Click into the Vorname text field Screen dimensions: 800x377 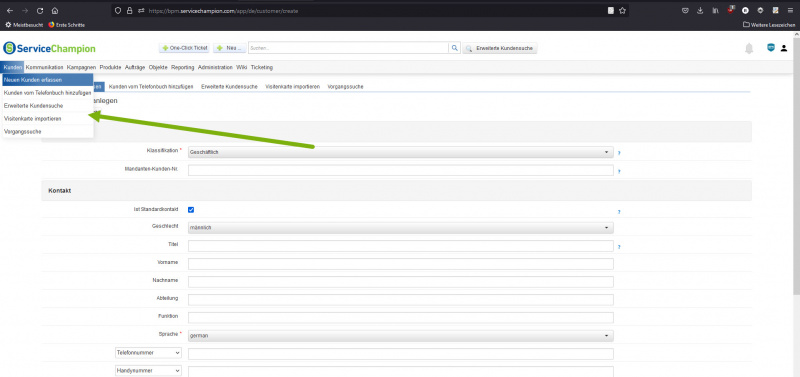[401, 264]
